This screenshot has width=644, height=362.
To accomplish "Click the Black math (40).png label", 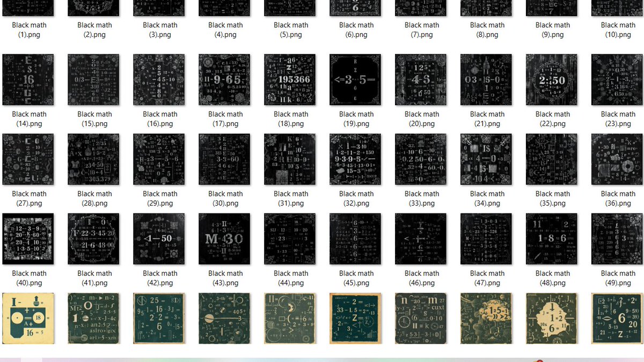I will [x=29, y=278].
